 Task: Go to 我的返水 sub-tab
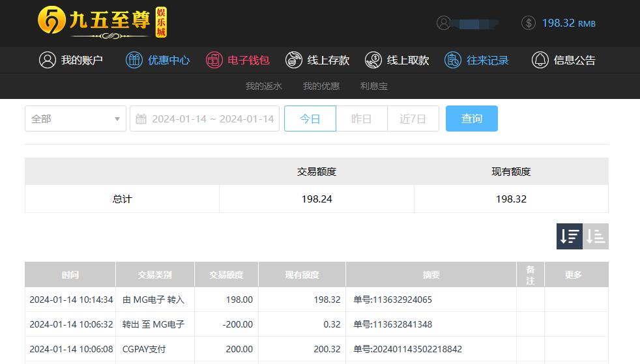pos(264,86)
